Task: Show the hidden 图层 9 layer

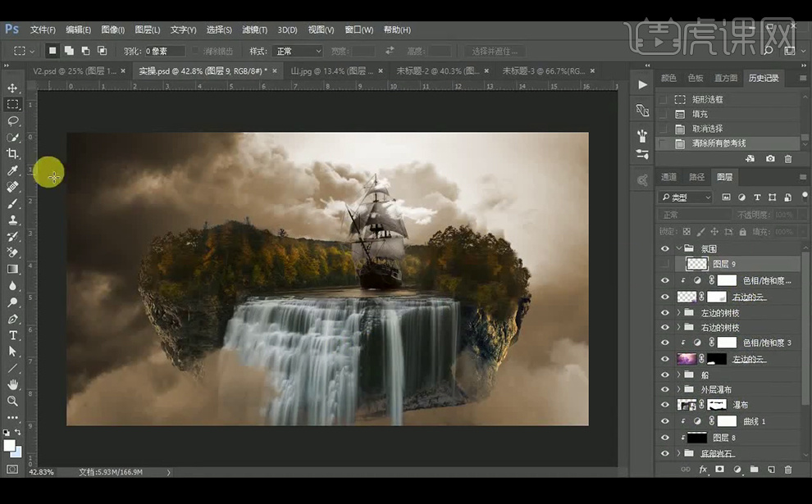Action: pos(665,264)
